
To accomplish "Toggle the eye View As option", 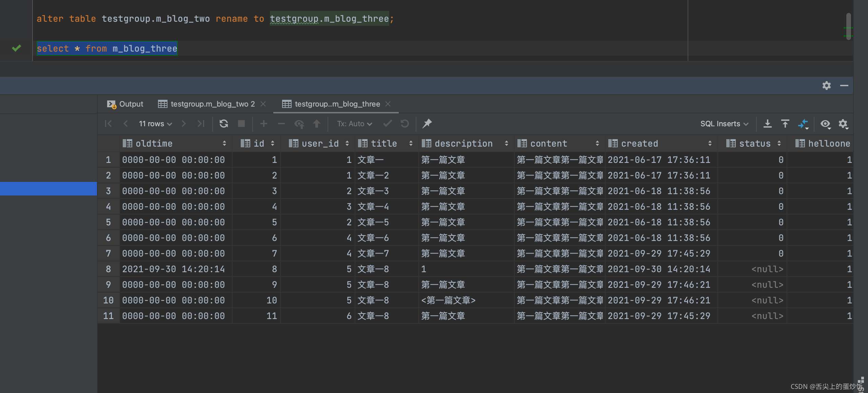I will tap(825, 124).
